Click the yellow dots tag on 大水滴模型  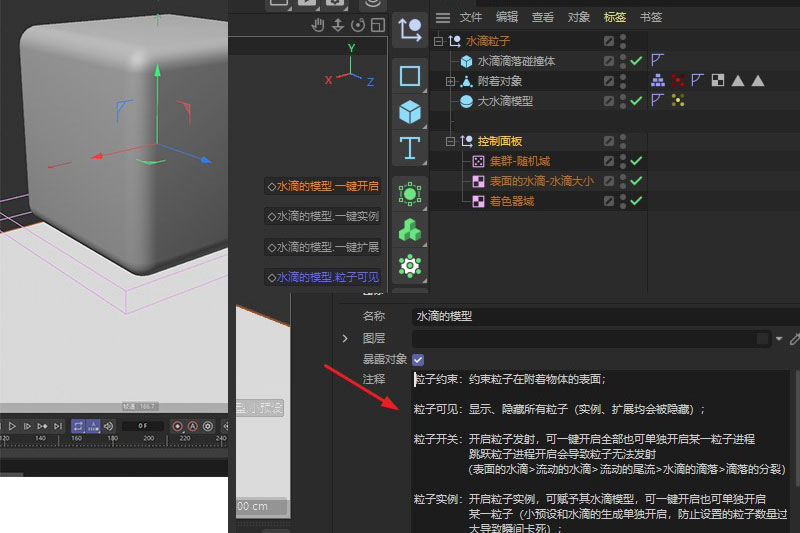[x=678, y=100]
